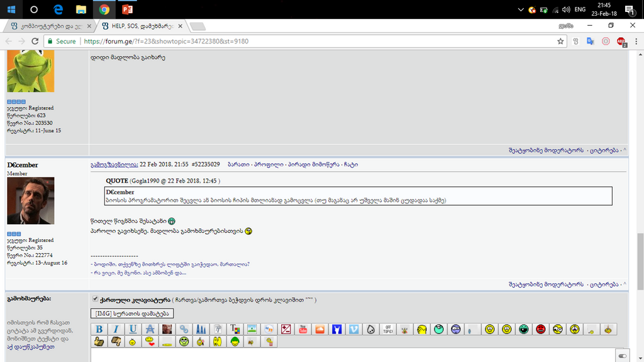644x362 pixels.
Task: Toggle the Georgian keyboard checkbox
Action: (x=96, y=299)
